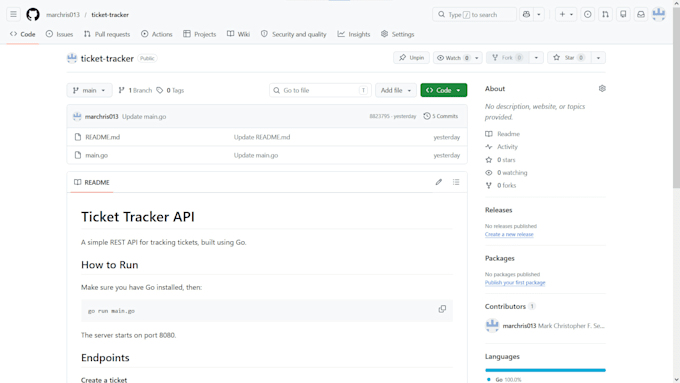The image size is (680, 383).
Task: Expand the create new plus dropdown
Action: (566, 14)
